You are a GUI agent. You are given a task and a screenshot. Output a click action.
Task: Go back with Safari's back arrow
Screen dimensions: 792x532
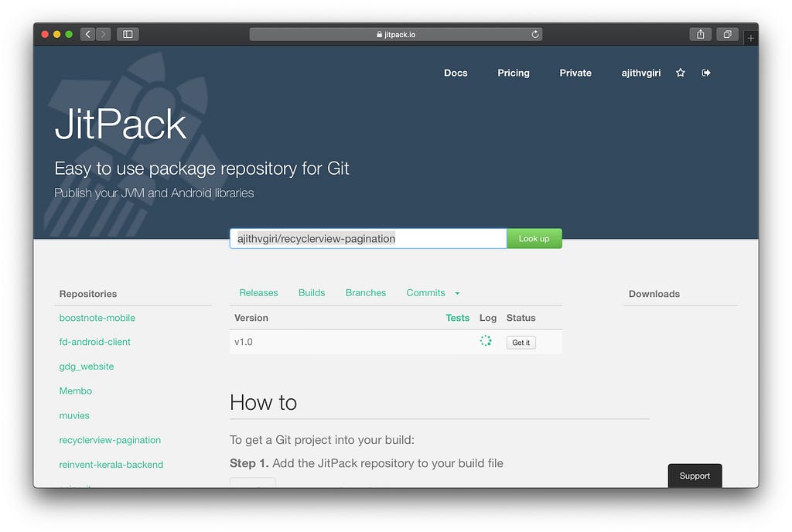coord(88,34)
